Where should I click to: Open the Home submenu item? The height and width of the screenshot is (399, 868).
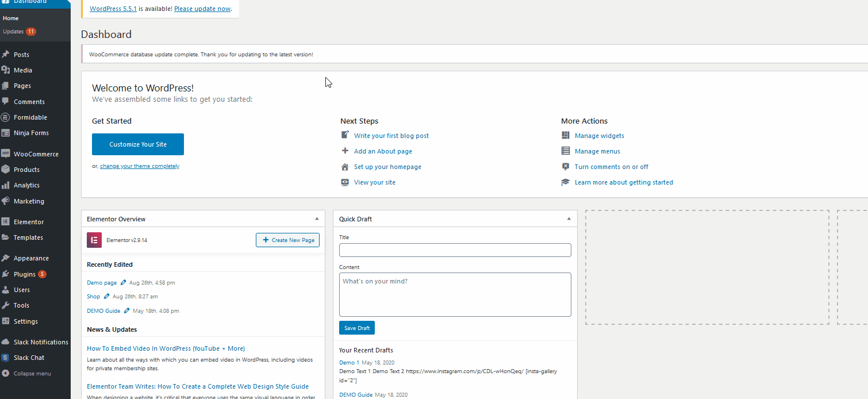tap(11, 18)
